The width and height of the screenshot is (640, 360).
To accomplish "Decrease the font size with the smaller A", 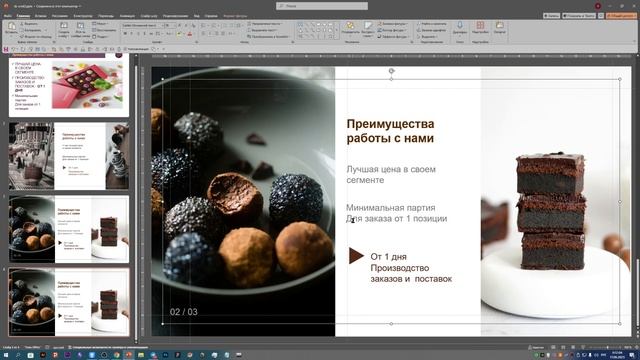I will [186, 25].
